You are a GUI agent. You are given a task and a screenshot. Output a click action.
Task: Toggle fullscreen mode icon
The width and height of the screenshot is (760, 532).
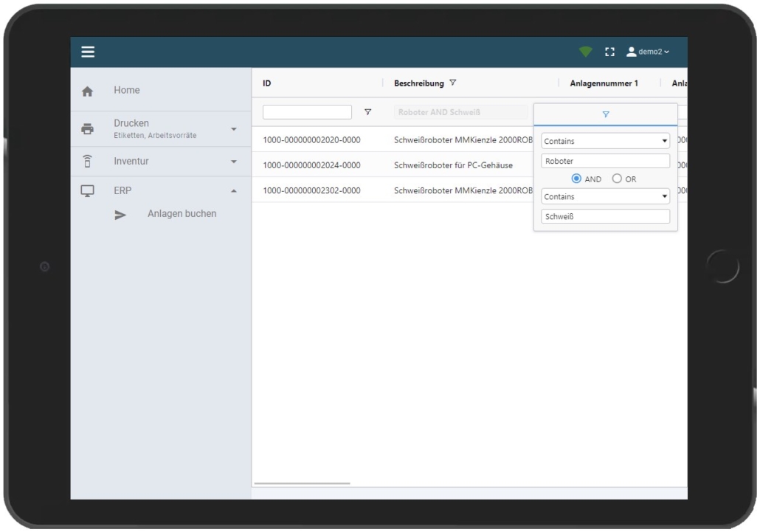pyautogui.click(x=609, y=52)
